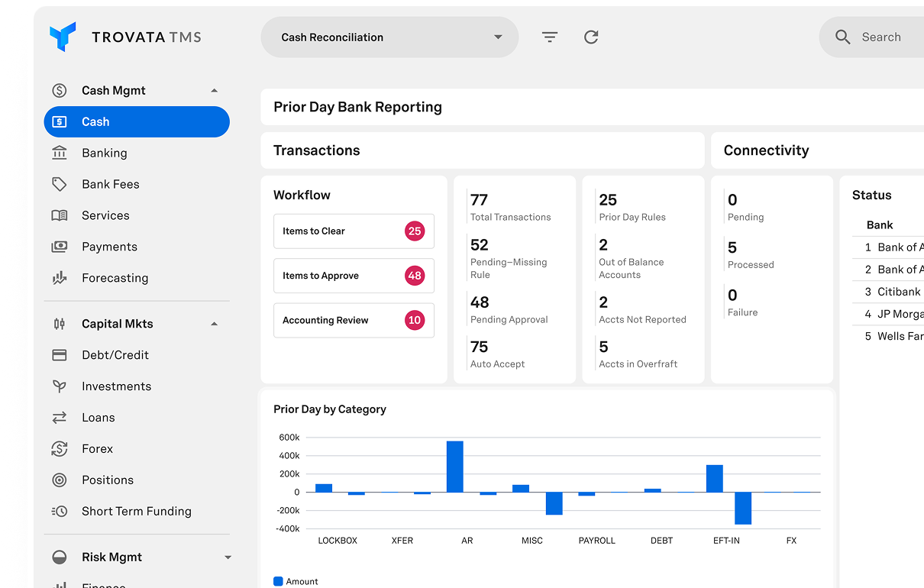Click the refresh icon
Screen dimensions: 924x588
591,37
